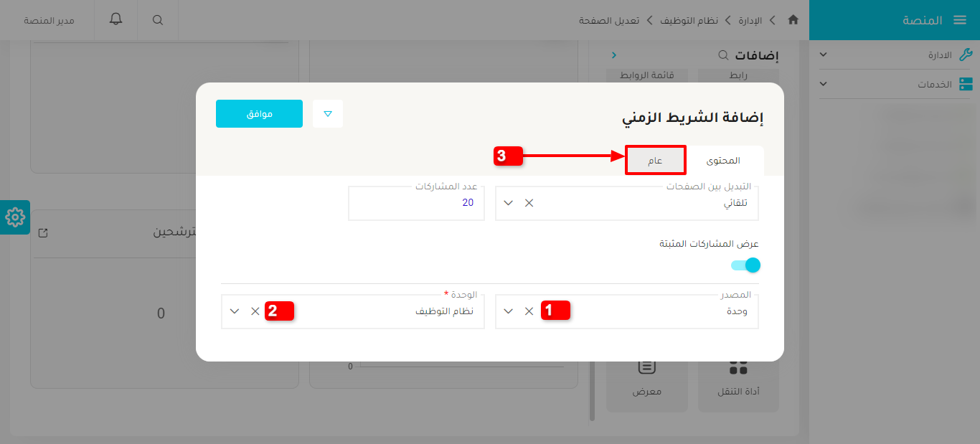Image resolution: width=980 pixels, height=444 pixels.
Task: Open the search from the top bar
Action: tap(157, 20)
